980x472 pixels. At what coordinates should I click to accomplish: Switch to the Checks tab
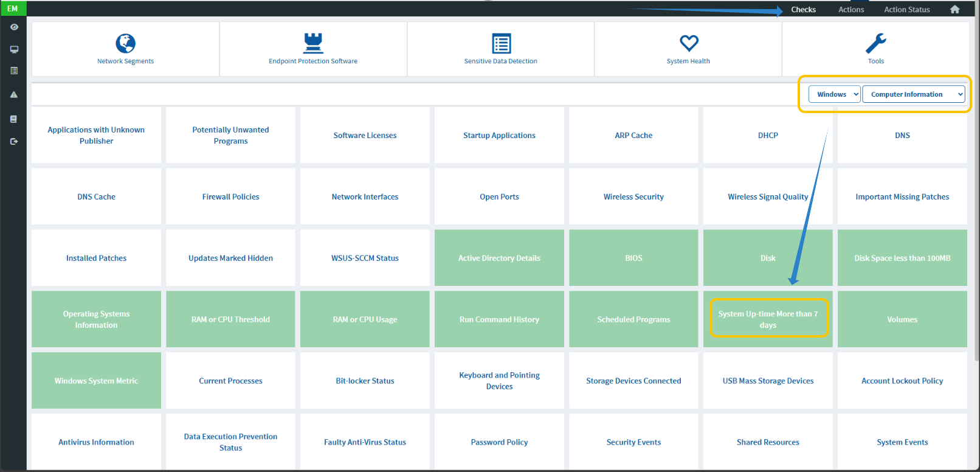803,10
